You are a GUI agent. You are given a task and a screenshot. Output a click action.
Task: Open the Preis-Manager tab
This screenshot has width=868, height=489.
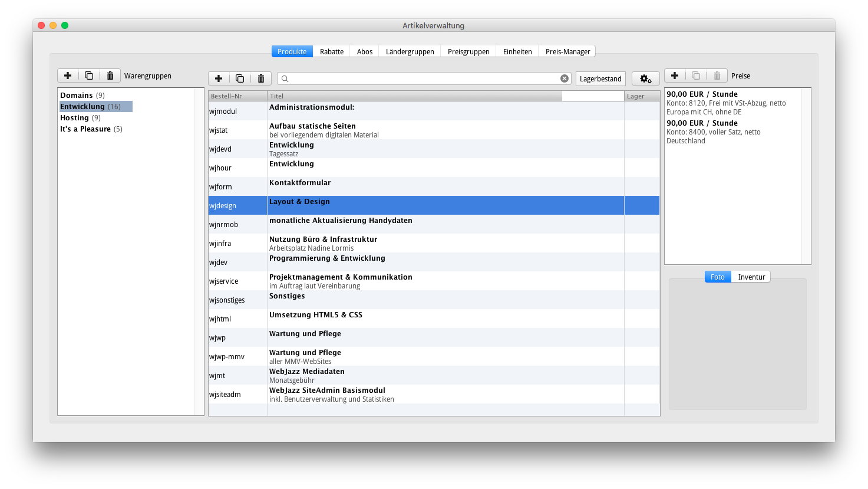(x=567, y=51)
